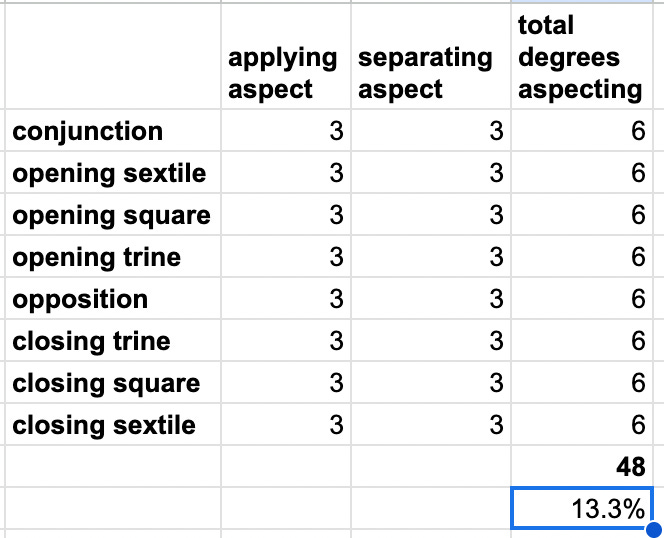Click conjunction's applying aspect value 3
This screenshot has height=538, width=664.
286,130
